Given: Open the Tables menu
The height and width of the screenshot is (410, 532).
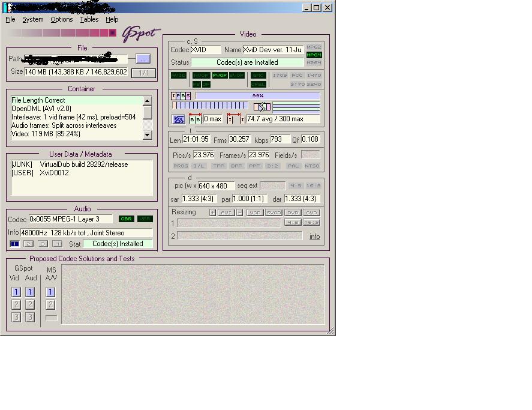Looking at the screenshot, I should pos(89,19).
